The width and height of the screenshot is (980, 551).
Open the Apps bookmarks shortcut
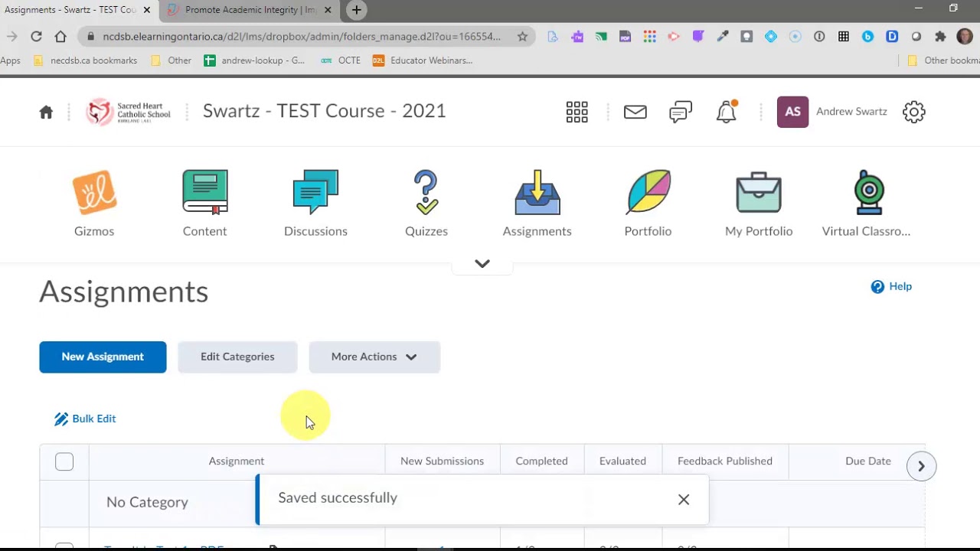(10, 60)
